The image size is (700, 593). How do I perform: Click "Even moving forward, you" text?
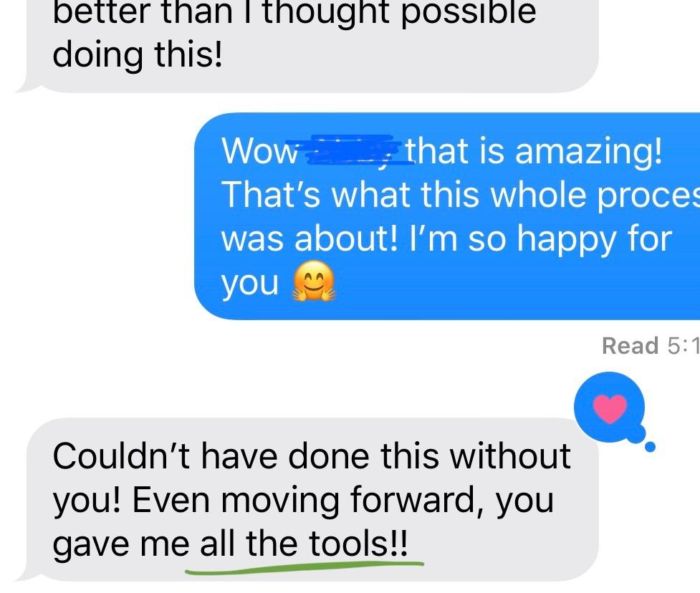point(343,501)
